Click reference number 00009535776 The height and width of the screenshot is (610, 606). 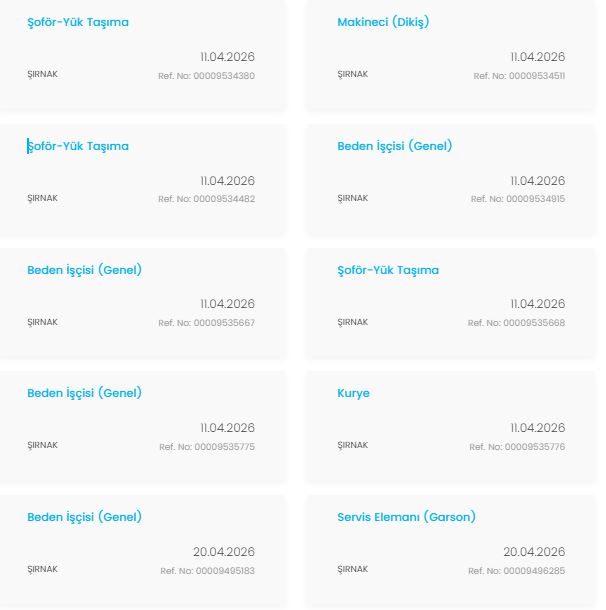tap(517, 447)
